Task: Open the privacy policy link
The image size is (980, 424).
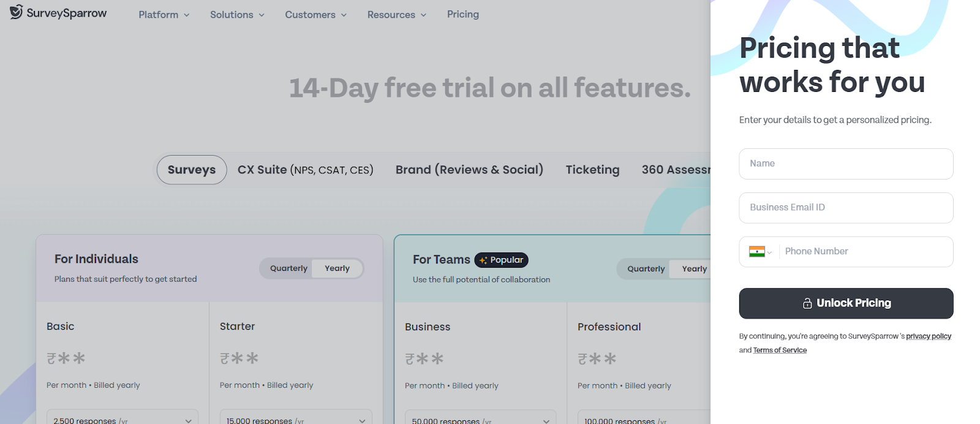Action: [x=929, y=336]
